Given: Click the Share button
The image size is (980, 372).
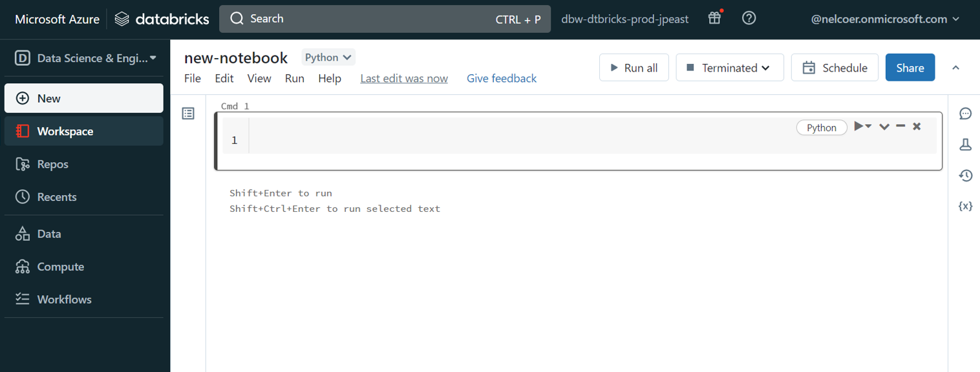Looking at the screenshot, I should (x=910, y=68).
